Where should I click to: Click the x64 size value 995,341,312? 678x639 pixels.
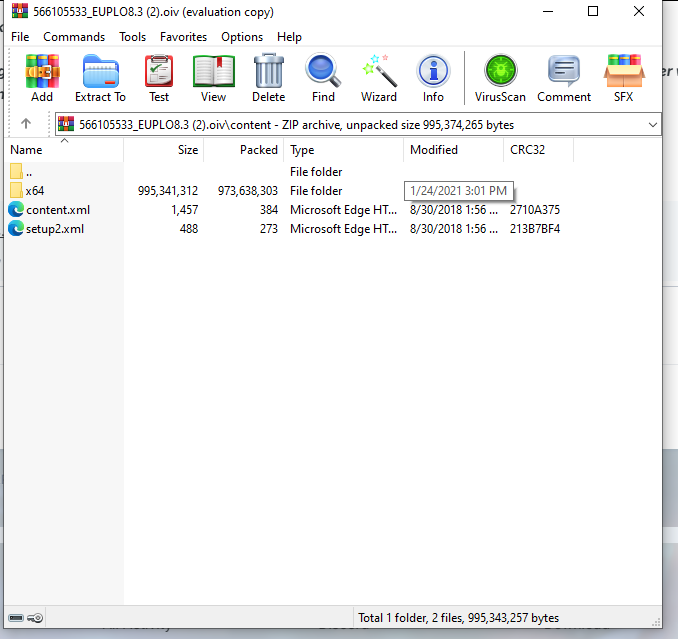pos(168,191)
